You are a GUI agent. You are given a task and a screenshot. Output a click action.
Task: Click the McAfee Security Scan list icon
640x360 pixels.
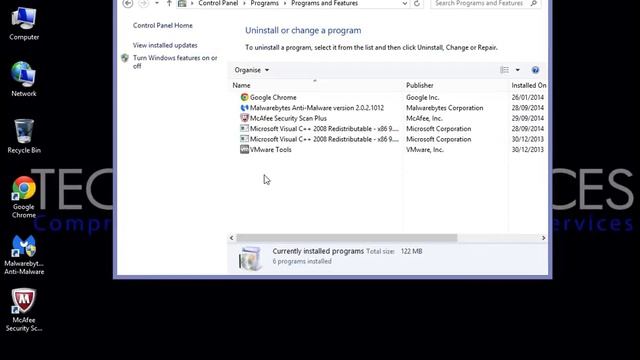coord(244,118)
